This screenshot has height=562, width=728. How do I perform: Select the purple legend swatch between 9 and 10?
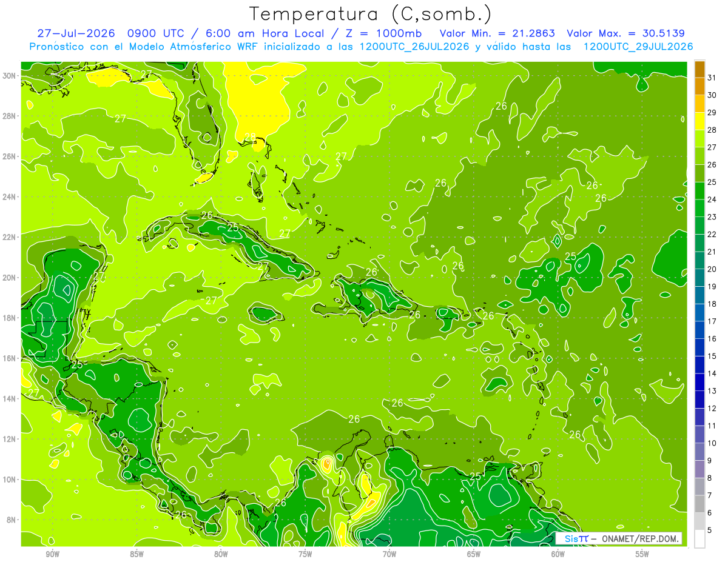click(x=699, y=452)
